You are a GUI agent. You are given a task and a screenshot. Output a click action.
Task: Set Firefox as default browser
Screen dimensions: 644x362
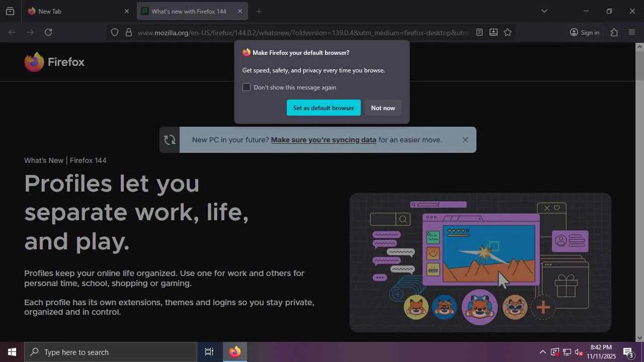click(x=324, y=108)
